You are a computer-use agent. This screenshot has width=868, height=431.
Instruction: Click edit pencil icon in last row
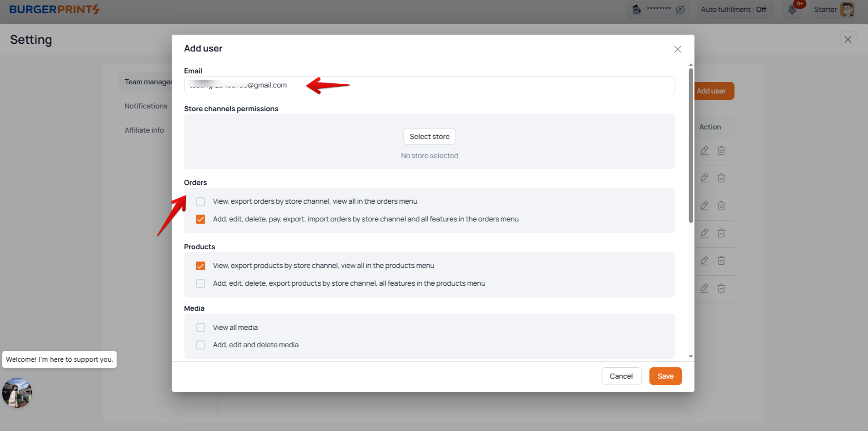tap(704, 288)
